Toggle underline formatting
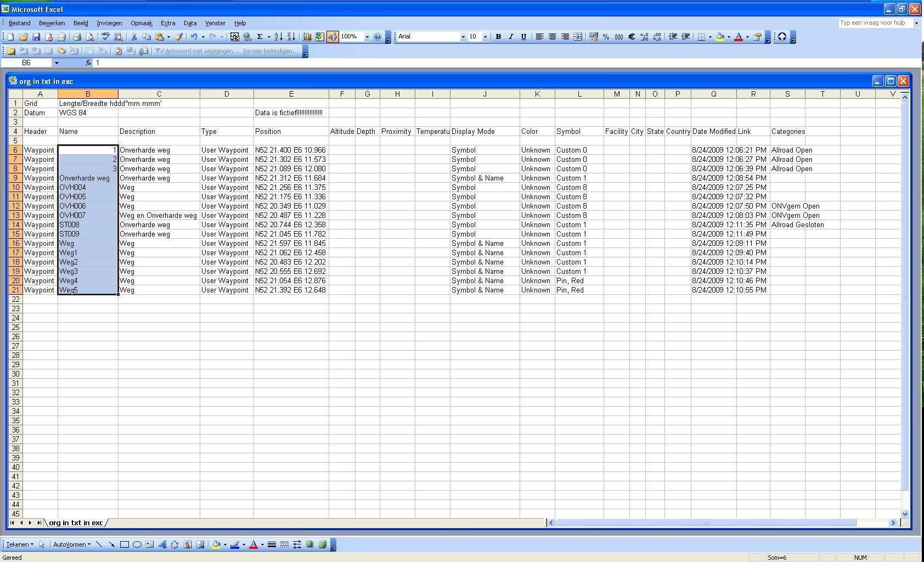 point(523,37)
